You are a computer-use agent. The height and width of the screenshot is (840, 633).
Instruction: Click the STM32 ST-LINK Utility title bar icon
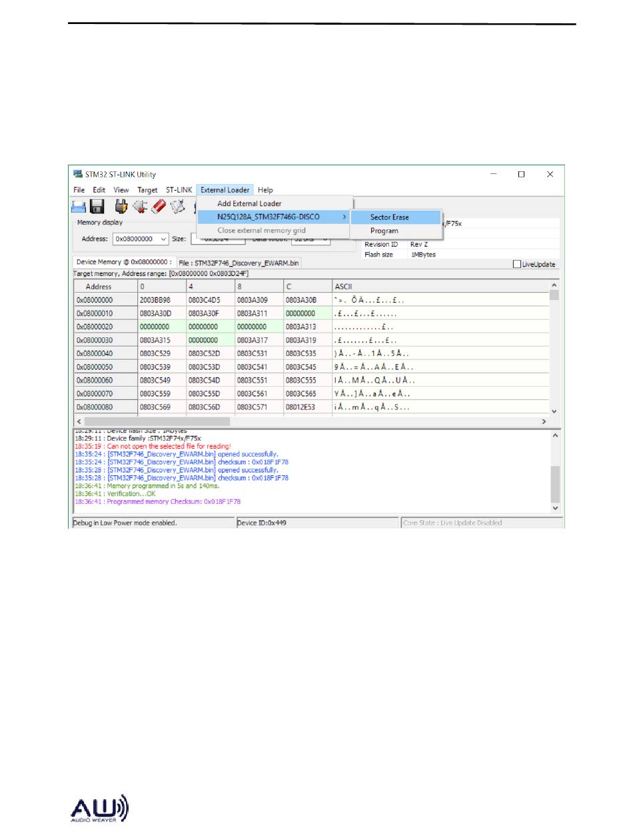77,175
